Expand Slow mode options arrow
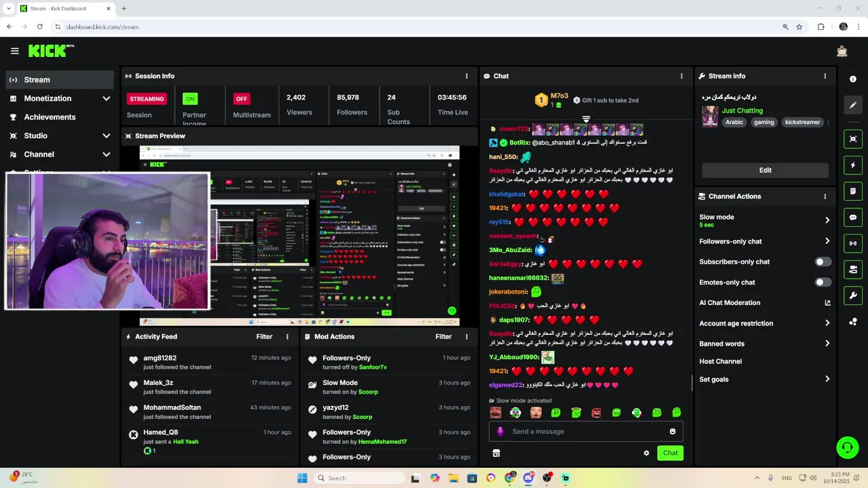The height and width of the screenshot is (488, 868). (x=827, y=220)
